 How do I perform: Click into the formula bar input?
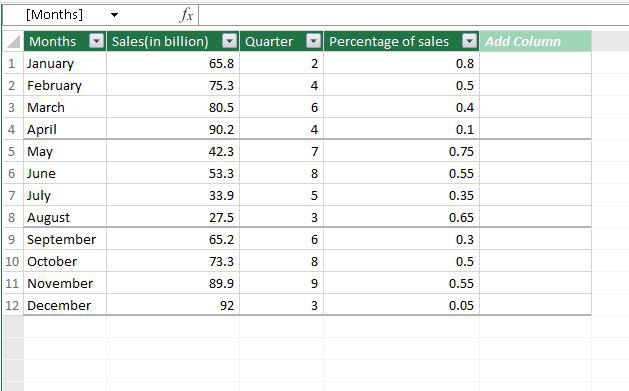pos(413,15)
